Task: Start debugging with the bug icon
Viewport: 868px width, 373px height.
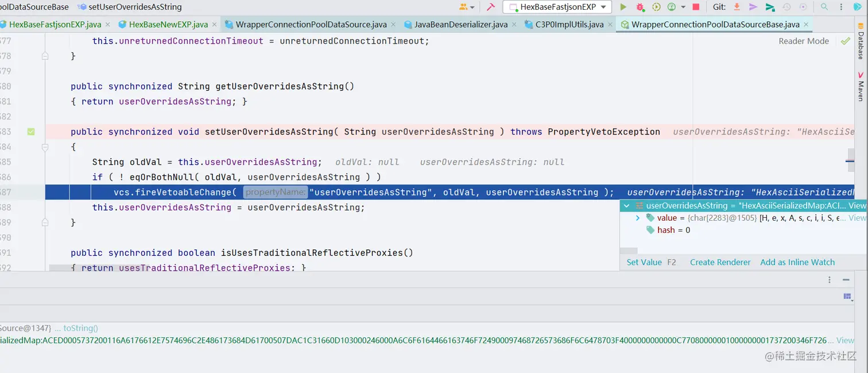Action: tap(640, 7)
